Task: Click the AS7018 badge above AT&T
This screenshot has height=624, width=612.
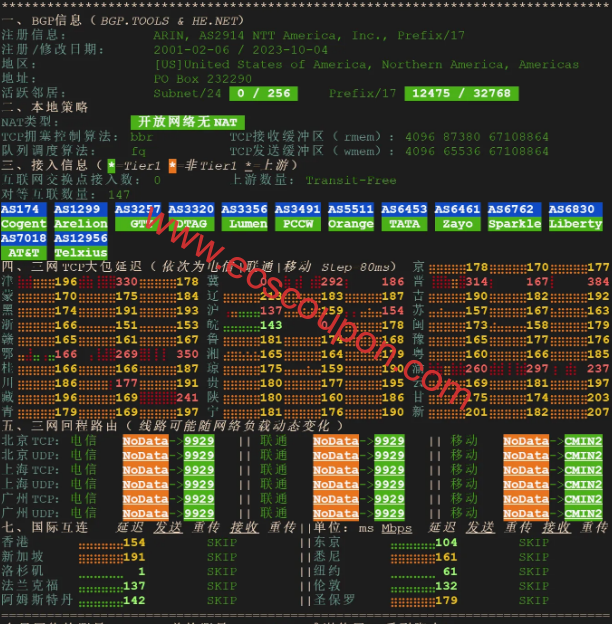Action: 23,238
